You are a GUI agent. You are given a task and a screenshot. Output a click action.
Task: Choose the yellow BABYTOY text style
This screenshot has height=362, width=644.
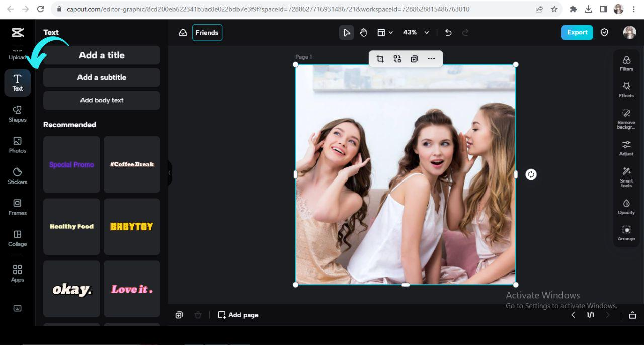click(x=132, y=227)
